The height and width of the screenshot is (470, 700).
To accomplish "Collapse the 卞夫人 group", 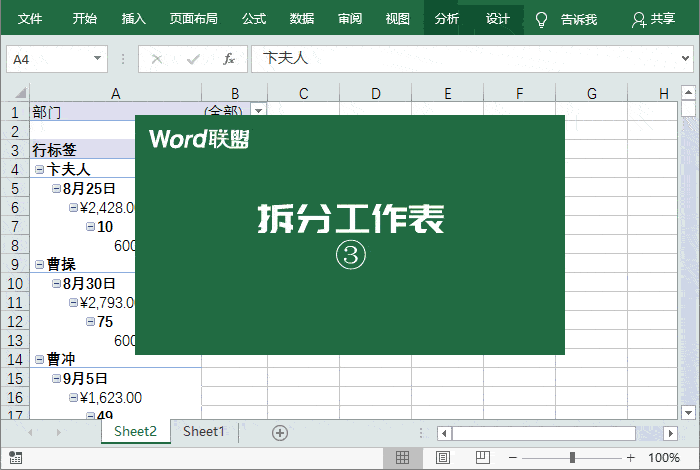I will click(x=40, y=169).
